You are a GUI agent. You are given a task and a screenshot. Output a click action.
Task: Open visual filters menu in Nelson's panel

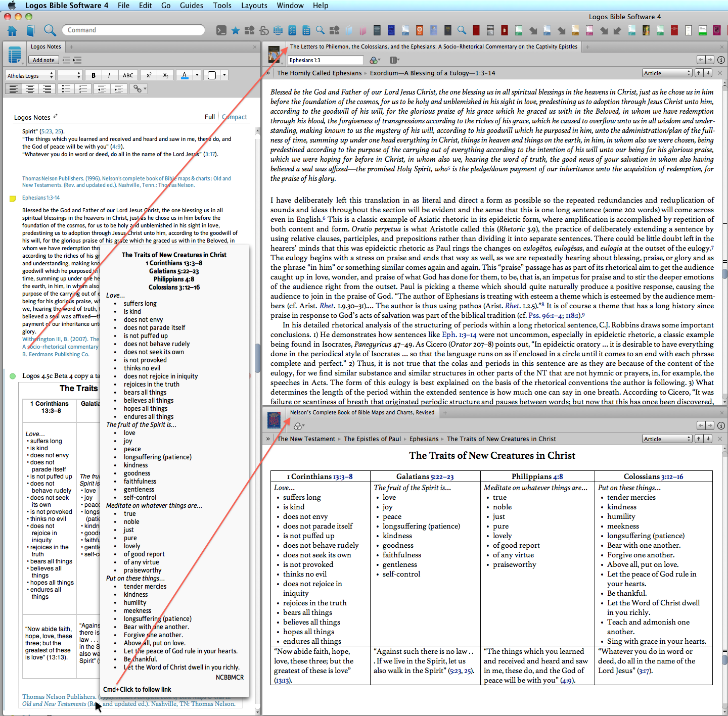pyautogui.click(x=299, y=426)
